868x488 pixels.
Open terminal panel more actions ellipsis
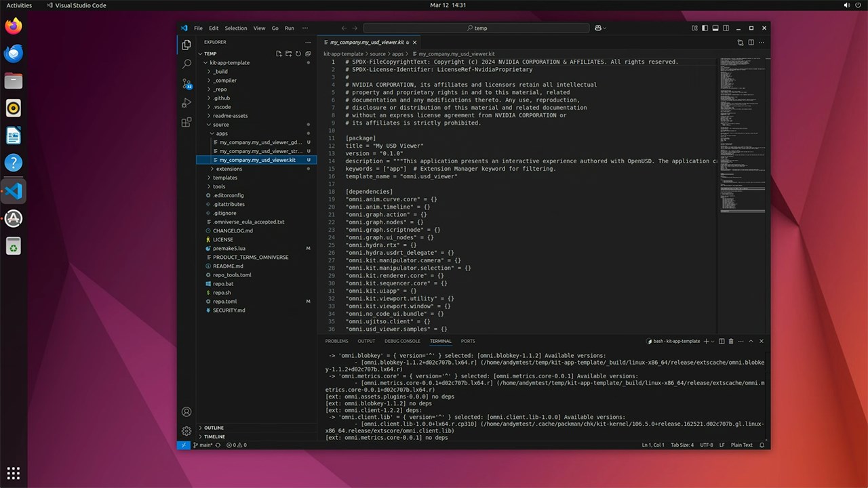pyautogui.click(x=741, y=341)
